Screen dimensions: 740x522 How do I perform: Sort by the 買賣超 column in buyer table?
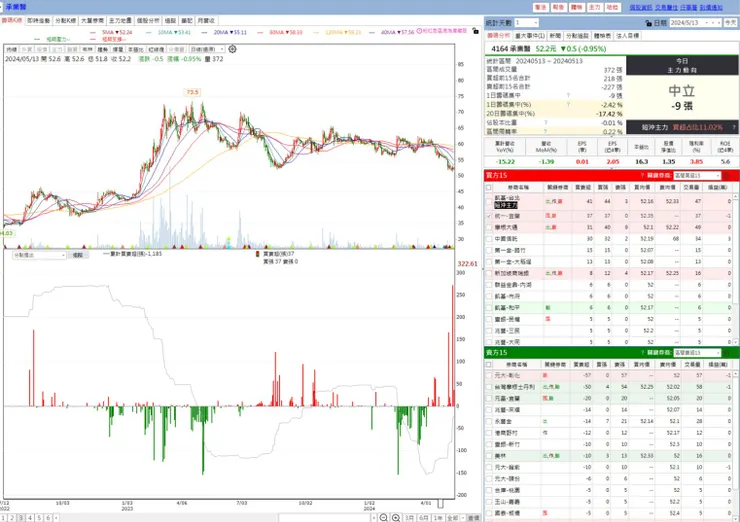click(583, 187)
